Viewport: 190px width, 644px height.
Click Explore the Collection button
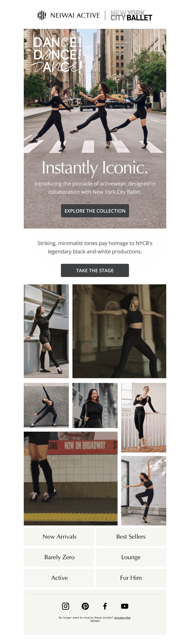[x=95, y=211]
